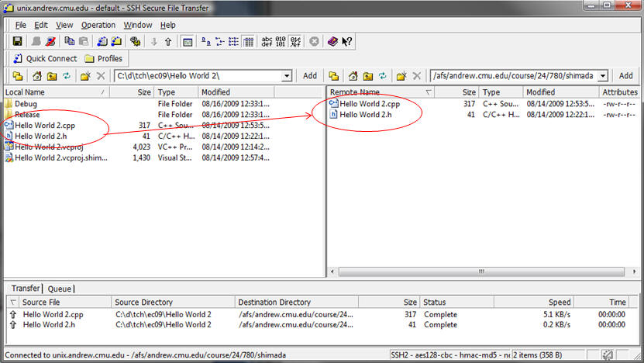Click the local path input field

199,76
